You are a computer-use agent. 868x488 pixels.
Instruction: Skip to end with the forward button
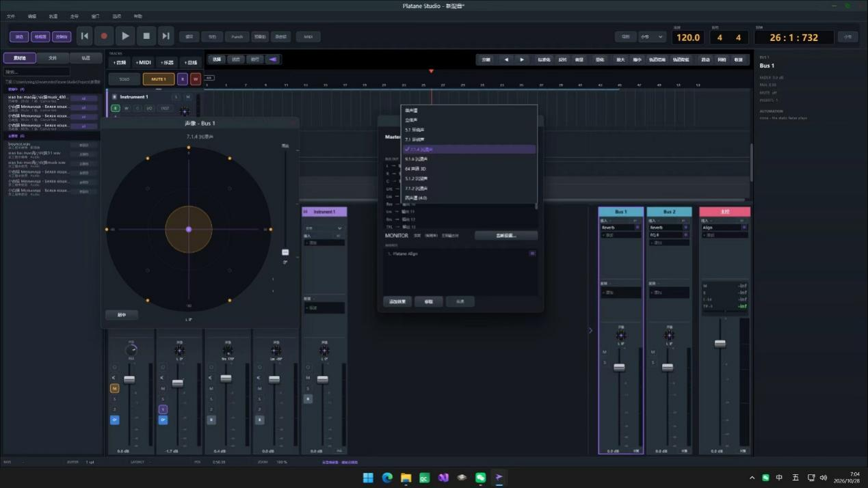166,36
